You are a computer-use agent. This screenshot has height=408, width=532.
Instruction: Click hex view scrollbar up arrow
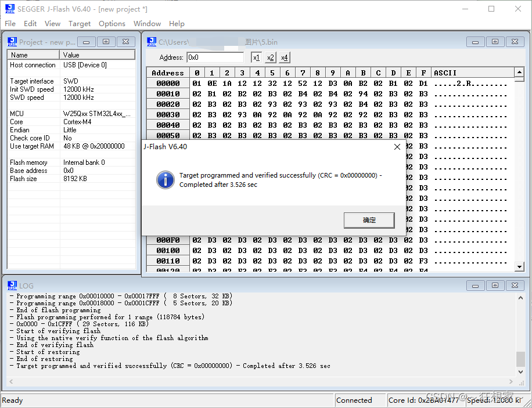(x=519, y=72)
